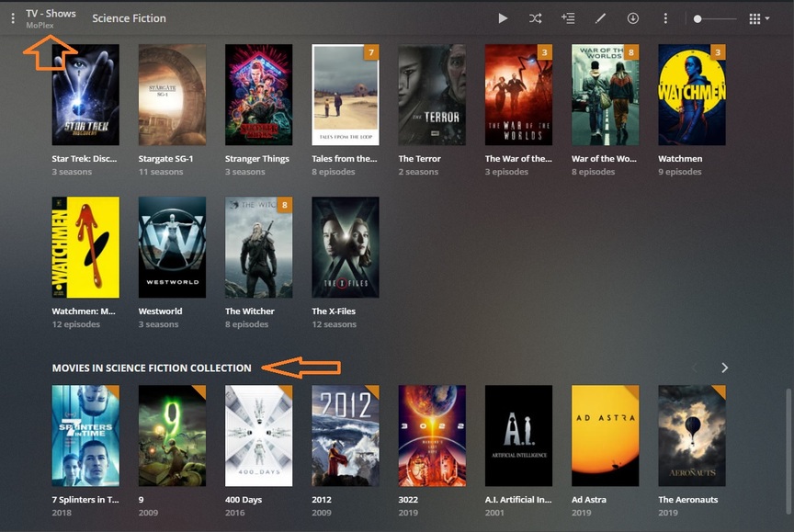This screenshot has height=532, width=794.
Task: Open The Witcher poster
Action: [x=259, y=247]
